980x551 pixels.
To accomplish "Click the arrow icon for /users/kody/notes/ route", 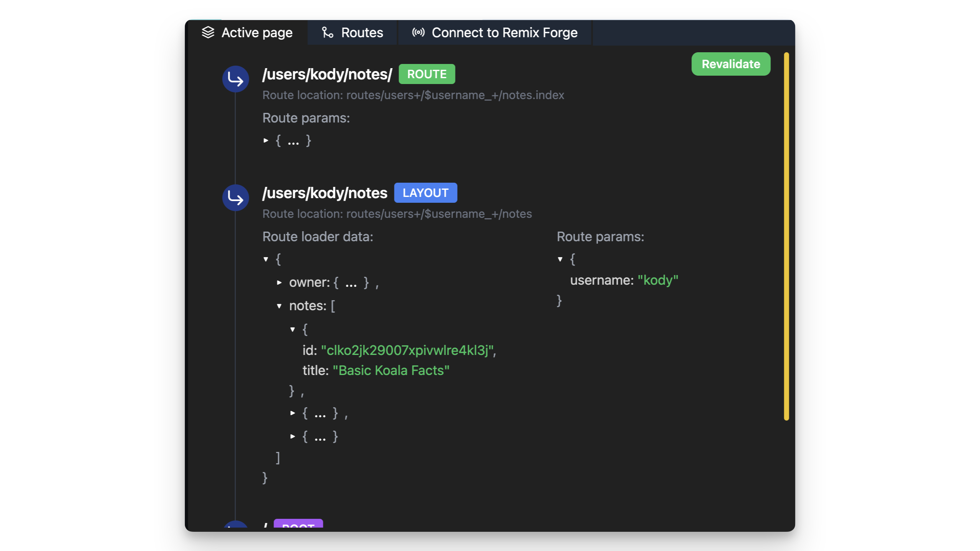I will click(x=235, y=79).
